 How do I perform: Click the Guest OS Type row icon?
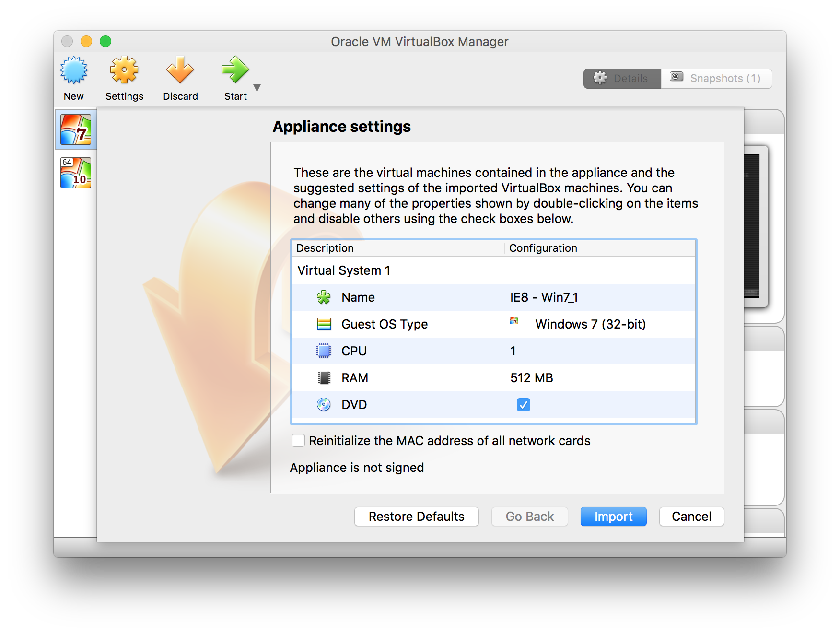pos(324,324)
